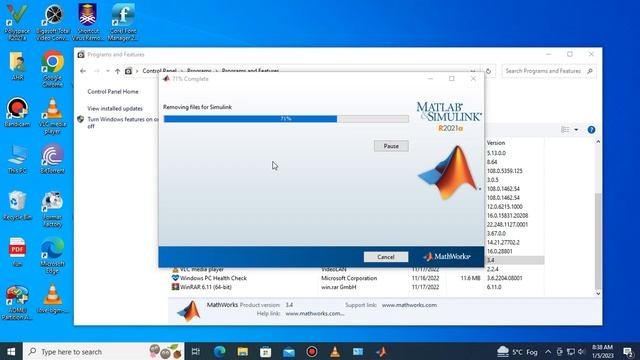Open This PC desktop icon

tap(17, 159)
